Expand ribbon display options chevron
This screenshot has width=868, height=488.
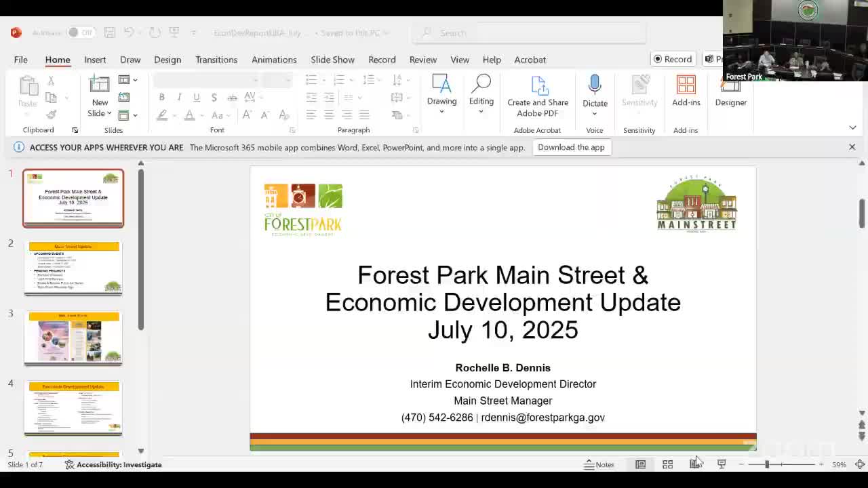coord(852,128)
